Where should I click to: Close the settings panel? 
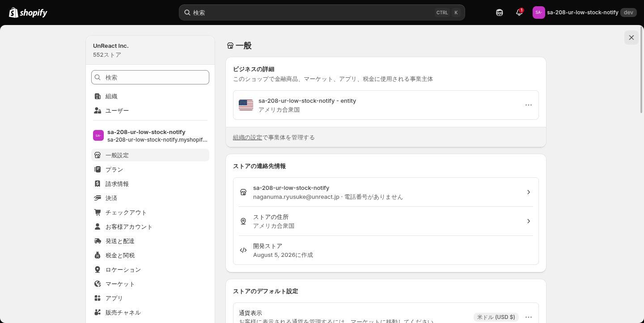[x=631, y=38]
